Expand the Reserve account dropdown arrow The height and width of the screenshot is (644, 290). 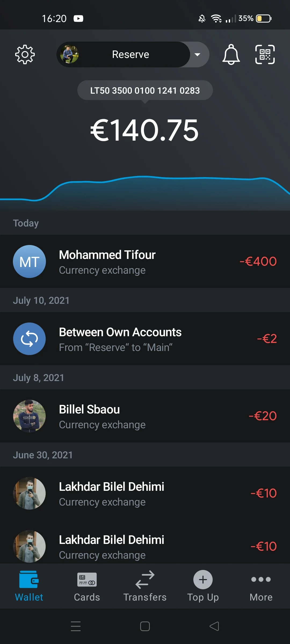(x=198, y=54)
